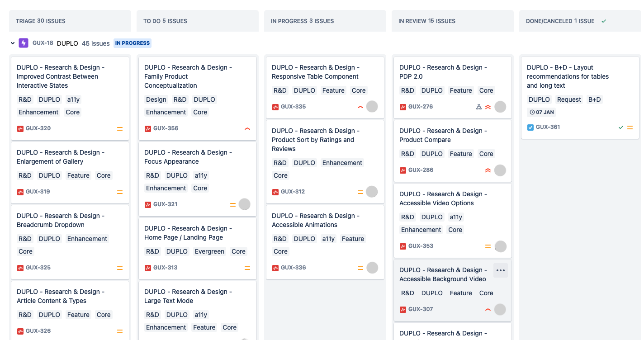Click the IN PROGRESS status badge on GUX-18
Viewport: 644px width, 340px height.
tap(132, 43)
